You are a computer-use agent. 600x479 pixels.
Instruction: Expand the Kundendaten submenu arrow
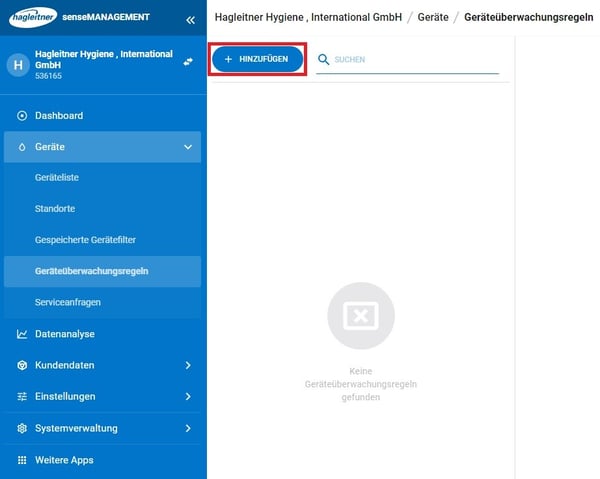[188, 366]
